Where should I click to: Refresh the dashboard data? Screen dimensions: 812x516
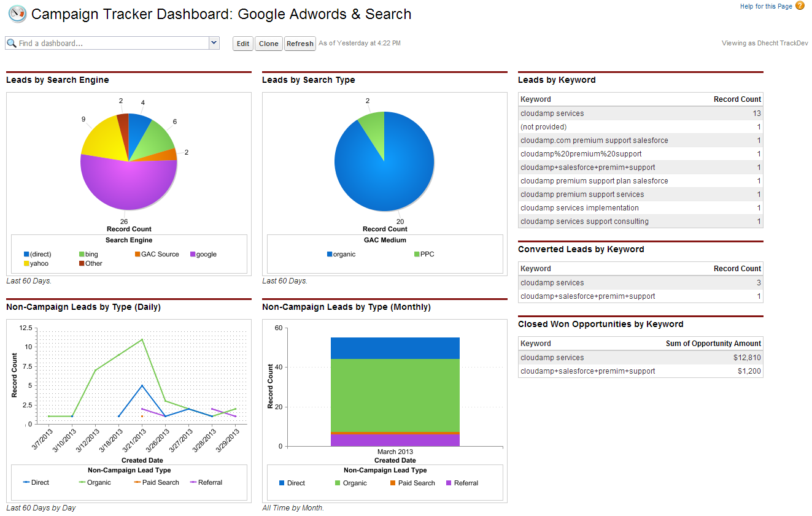coord(300,43)
